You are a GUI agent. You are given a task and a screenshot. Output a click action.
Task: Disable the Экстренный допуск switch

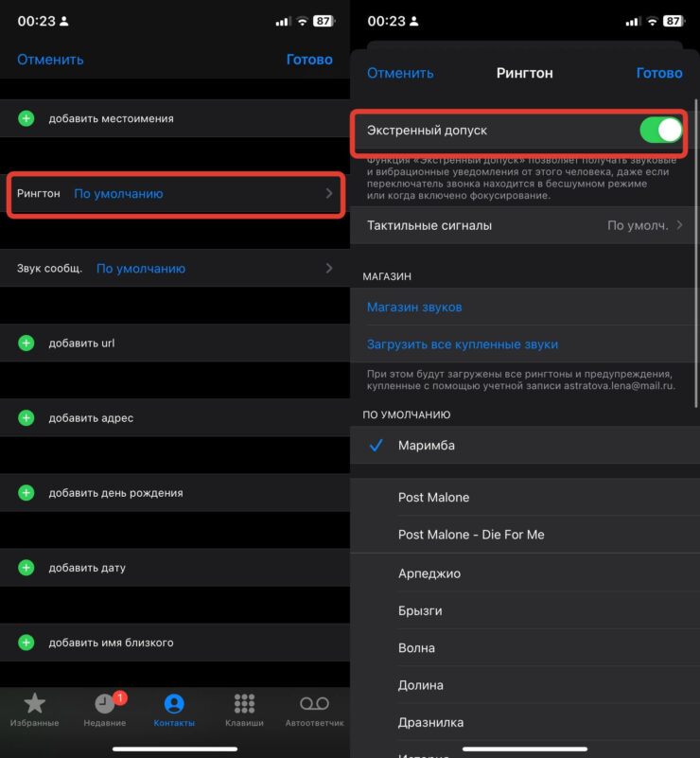(660, 130)
